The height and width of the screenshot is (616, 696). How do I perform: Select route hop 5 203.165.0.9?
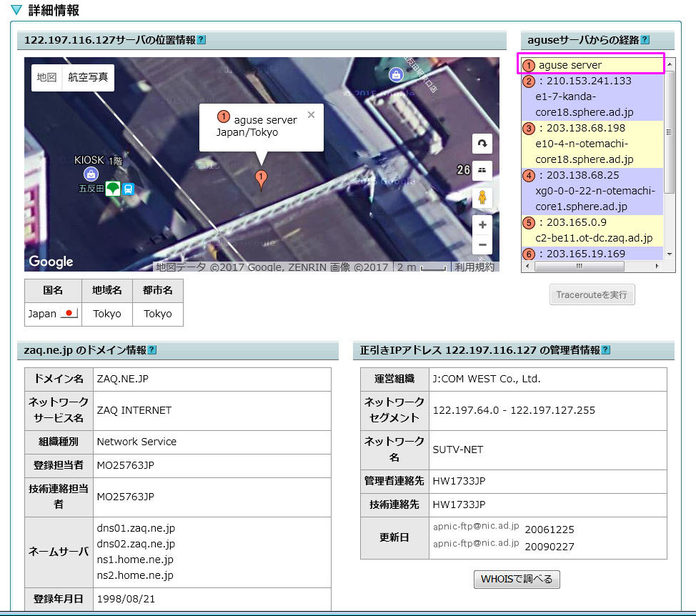(x=592, y=230)
